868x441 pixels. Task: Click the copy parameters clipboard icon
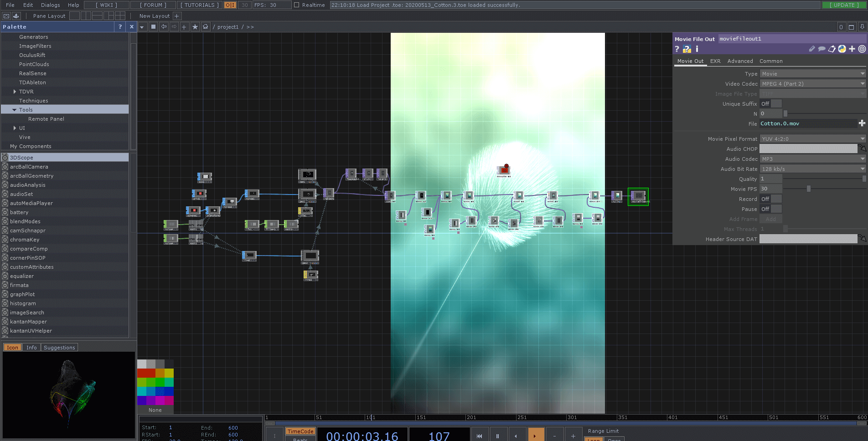[832, 49]
